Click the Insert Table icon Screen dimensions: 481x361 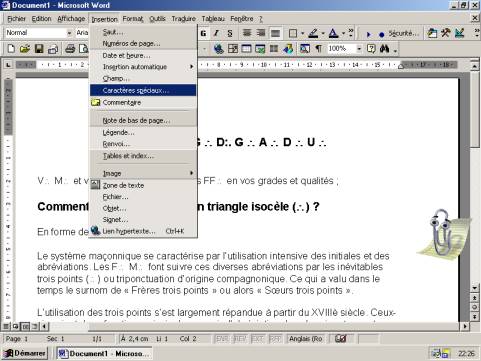tap(246, 49)
